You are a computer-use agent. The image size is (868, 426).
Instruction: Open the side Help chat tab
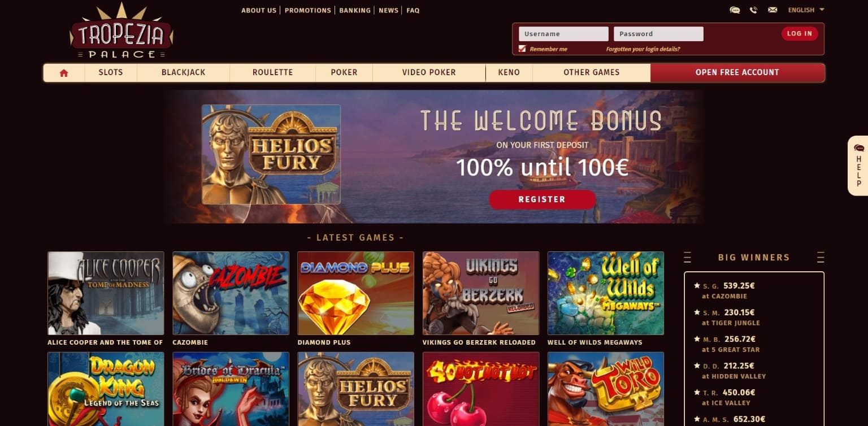(x=858, y=166)
